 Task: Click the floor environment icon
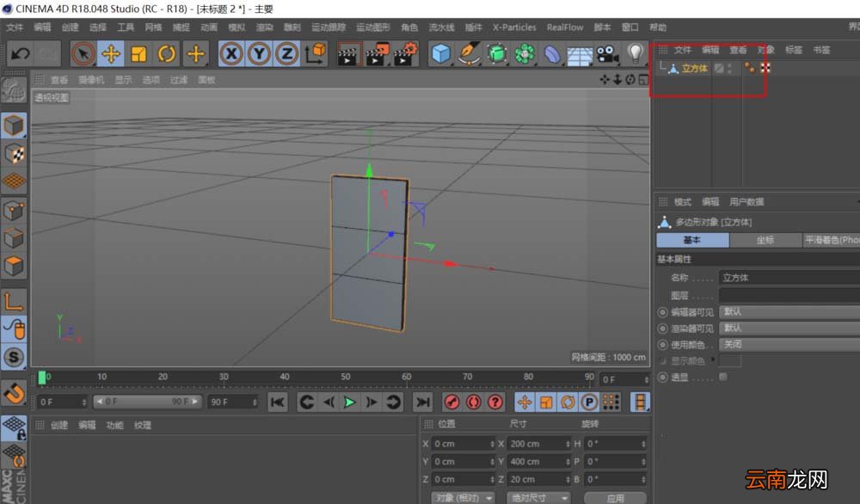pos(580,53)
